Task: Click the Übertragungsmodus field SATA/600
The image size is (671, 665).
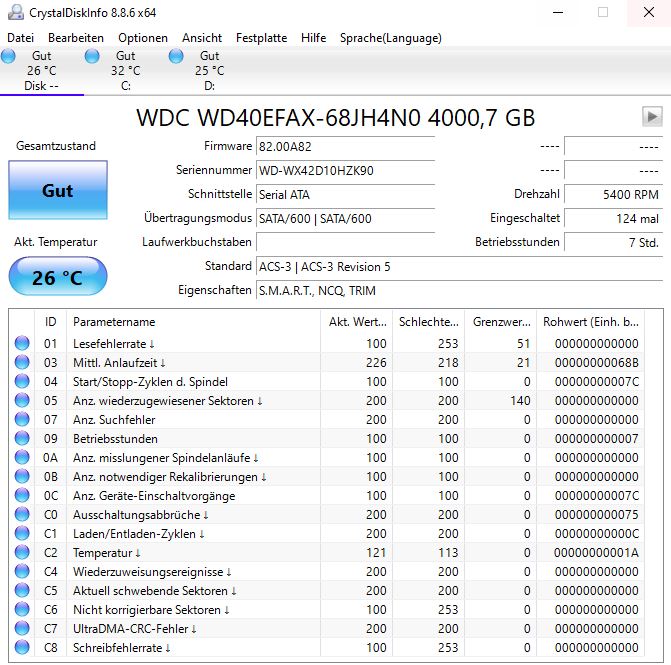Action: 345,218
